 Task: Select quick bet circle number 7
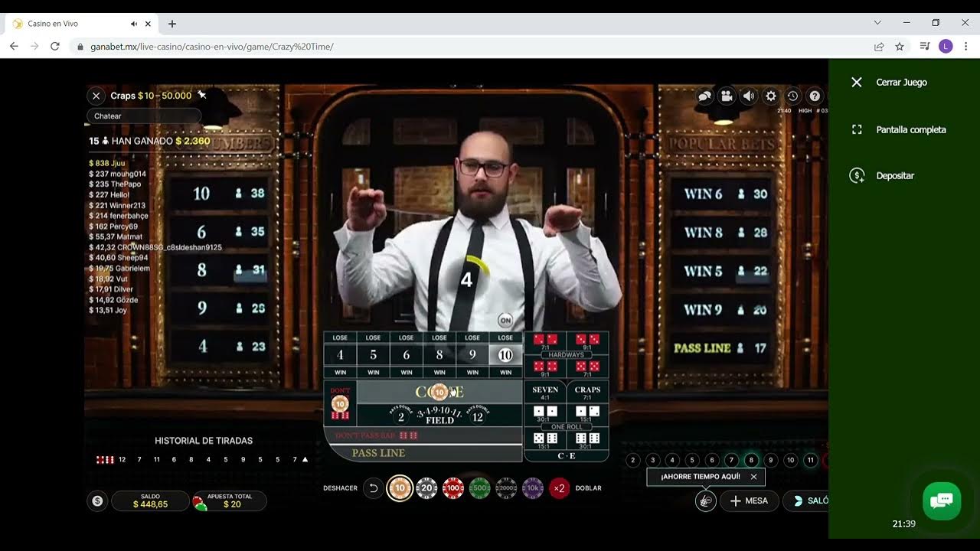(732, 460)
